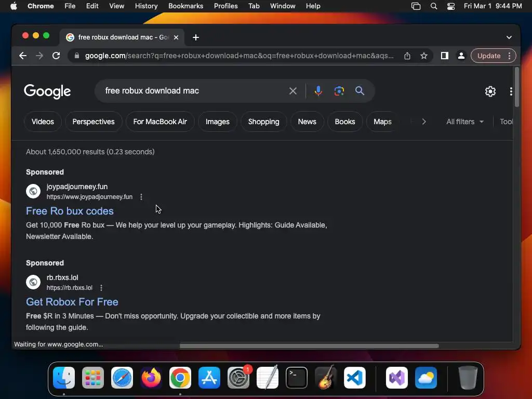Open Chrome side panel
The width and height of the screenshot is (532, 399).
pos(445,56)
